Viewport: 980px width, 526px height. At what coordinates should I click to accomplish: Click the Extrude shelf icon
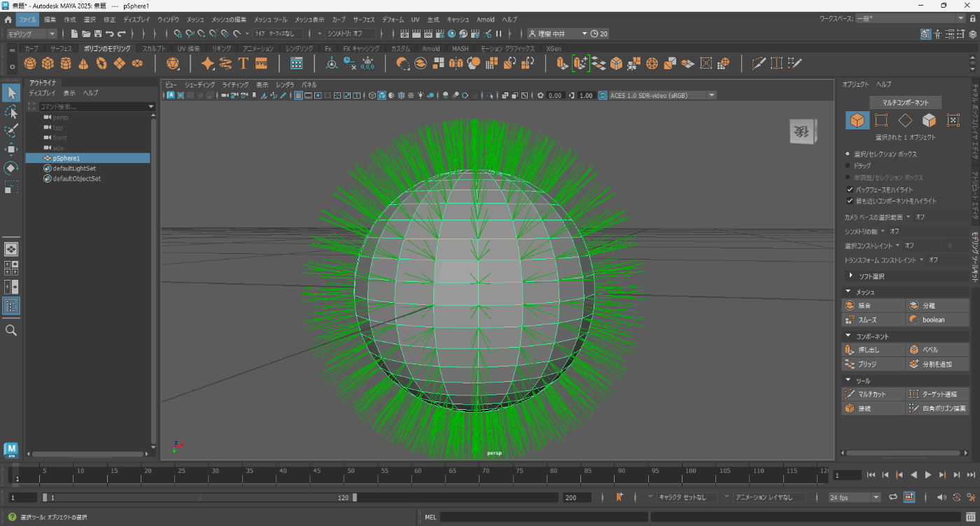click(562, 64)
